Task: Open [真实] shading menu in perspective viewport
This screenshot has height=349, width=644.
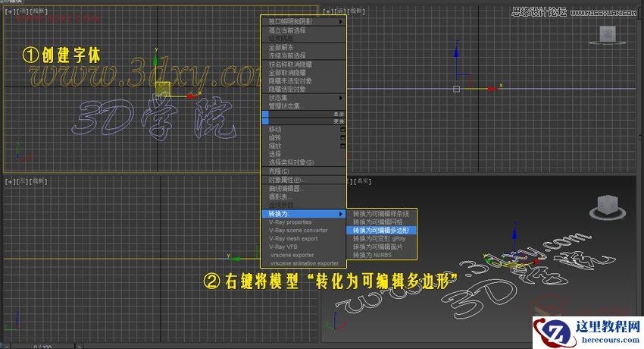Action: 363,181
